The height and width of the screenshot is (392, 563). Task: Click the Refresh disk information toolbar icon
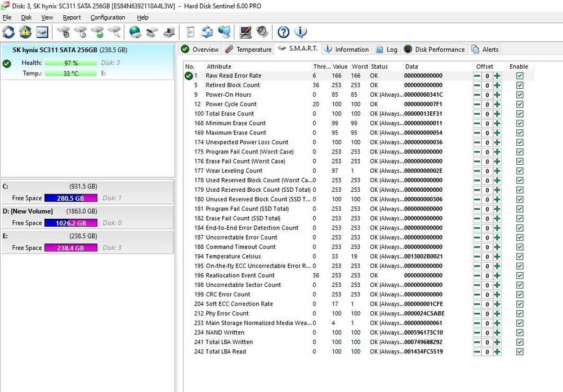coord(8,32)
